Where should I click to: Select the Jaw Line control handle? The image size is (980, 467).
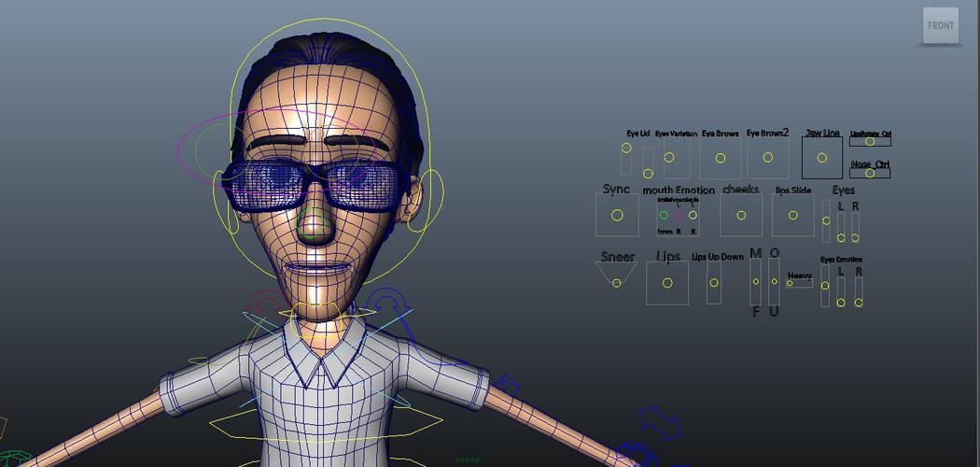pyautogui.click(x=821, y=157)
